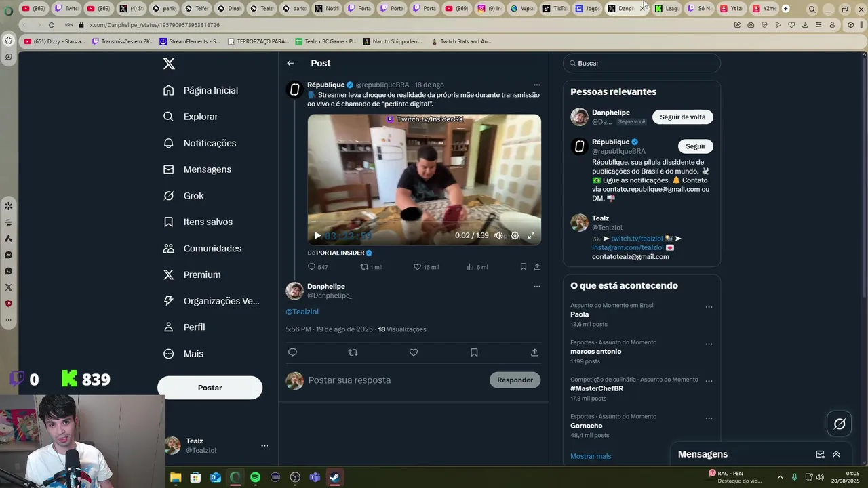The width and height of the screenshot is (868, 488).
Task: Open video settings gear
Action: pyautogui.click(x=515, y=235)
